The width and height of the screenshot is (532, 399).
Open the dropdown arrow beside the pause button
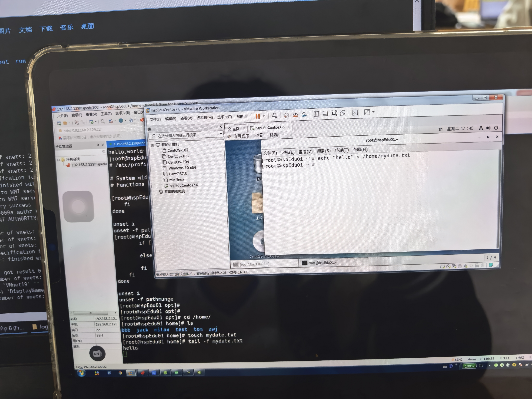264,116
